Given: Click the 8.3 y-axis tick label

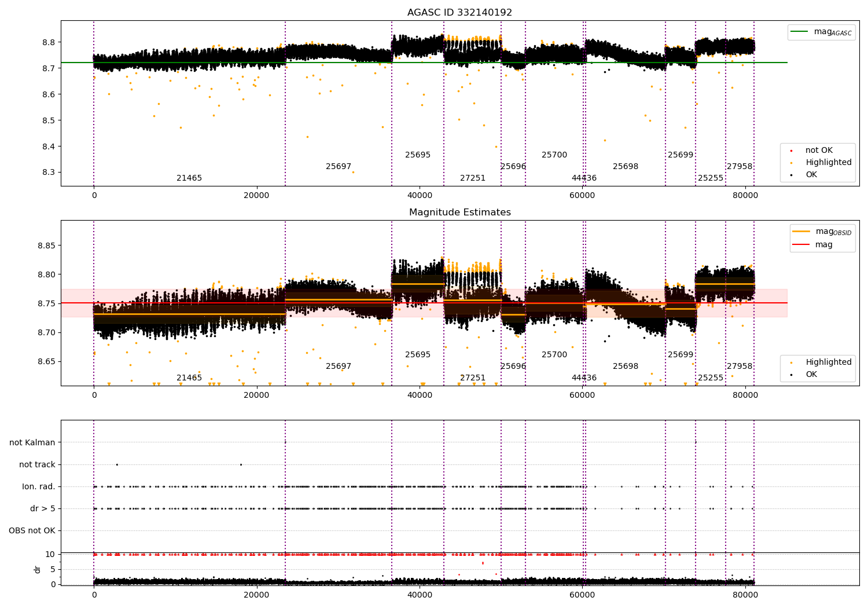Looking at the screenshot, I should tap(49, 173).
